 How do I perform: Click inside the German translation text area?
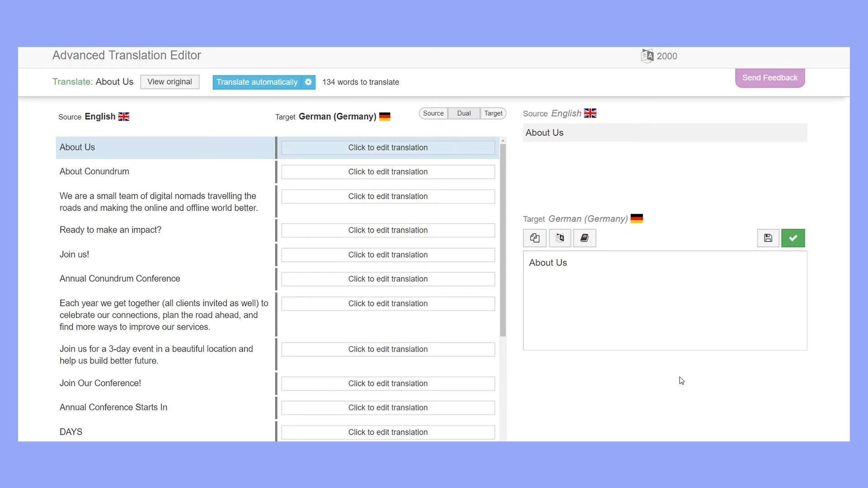click(665, 300)
